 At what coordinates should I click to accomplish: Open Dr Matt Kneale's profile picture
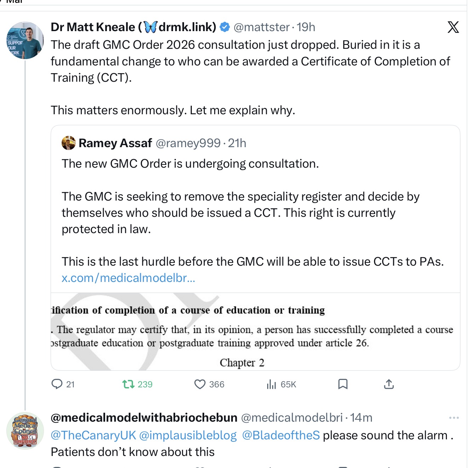pyautogui.click(x=25, y=40)
